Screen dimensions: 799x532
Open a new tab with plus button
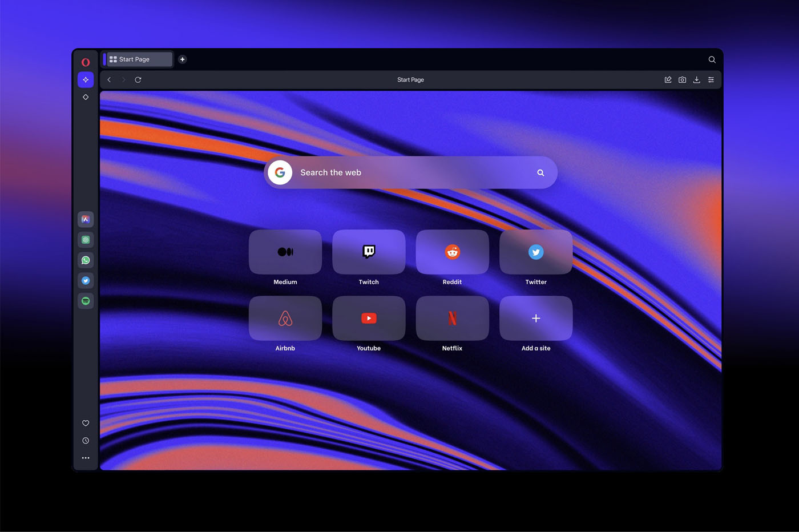(x=183, y=59)
